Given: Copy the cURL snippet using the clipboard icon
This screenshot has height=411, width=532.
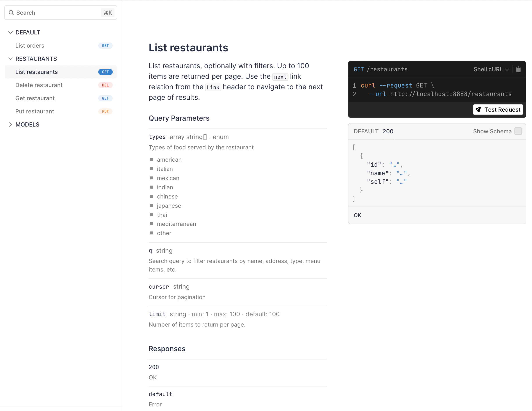Looking at the screenshot, I should [518, 69].
